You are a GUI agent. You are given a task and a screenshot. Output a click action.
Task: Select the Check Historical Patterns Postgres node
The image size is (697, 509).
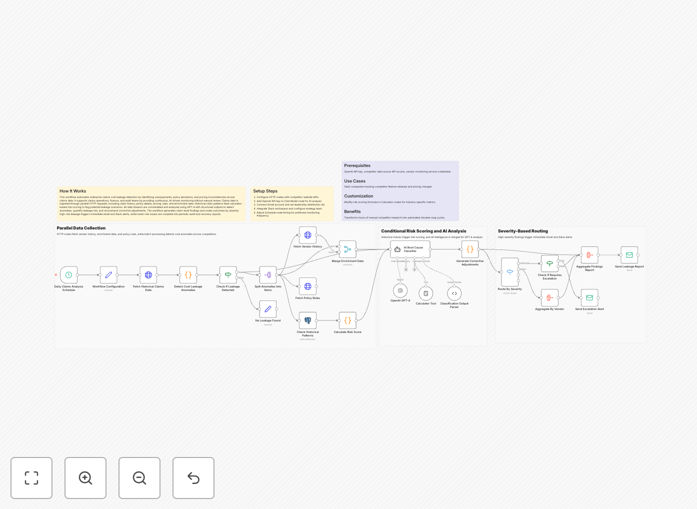coord(308,321)
